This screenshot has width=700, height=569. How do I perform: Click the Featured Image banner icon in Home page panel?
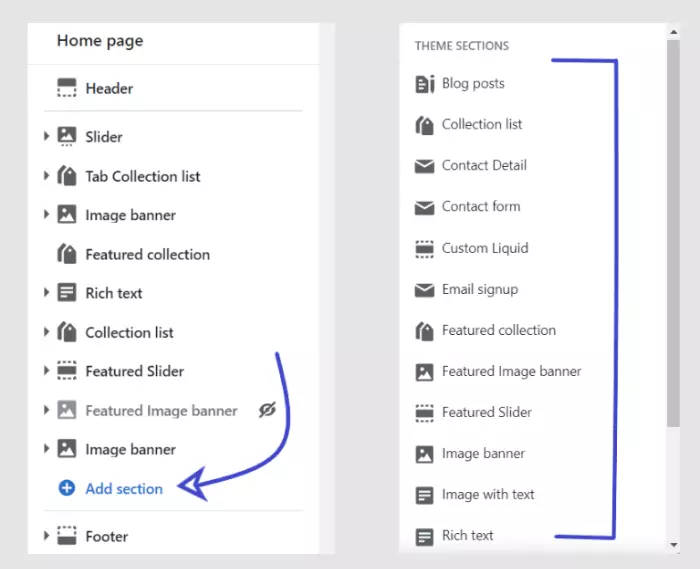click(67, 410)
